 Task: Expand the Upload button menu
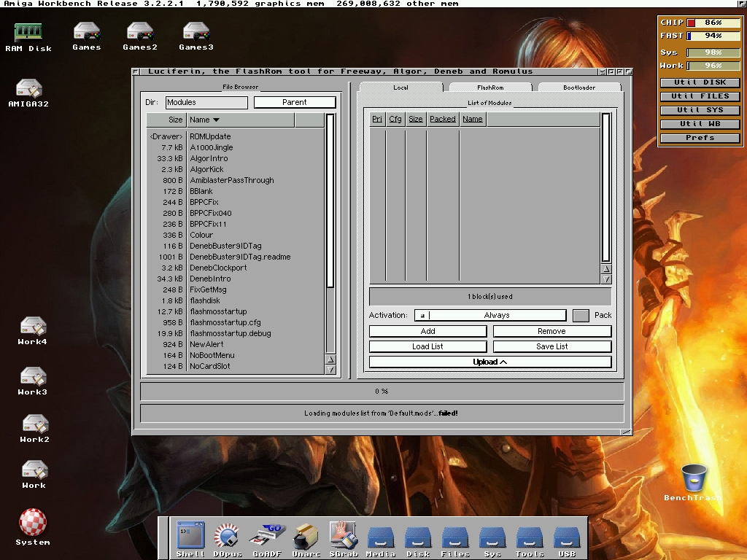(x=490, y=362)
